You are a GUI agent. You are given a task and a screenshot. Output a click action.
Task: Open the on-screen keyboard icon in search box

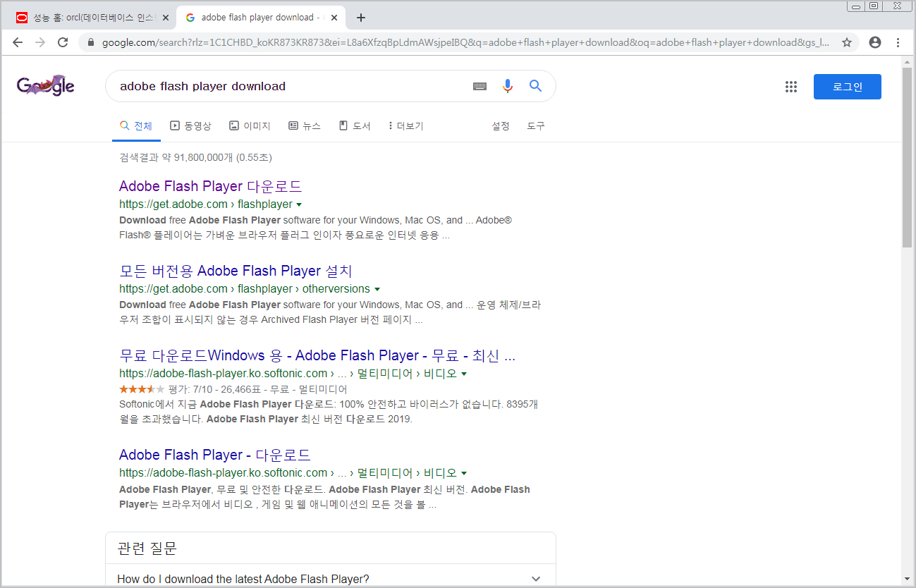[x=480, y=86]
